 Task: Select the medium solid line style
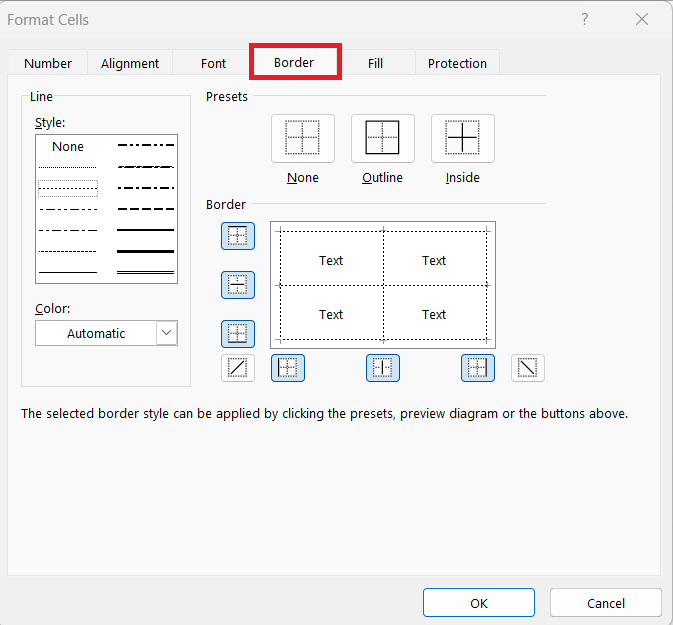point(146,230)
